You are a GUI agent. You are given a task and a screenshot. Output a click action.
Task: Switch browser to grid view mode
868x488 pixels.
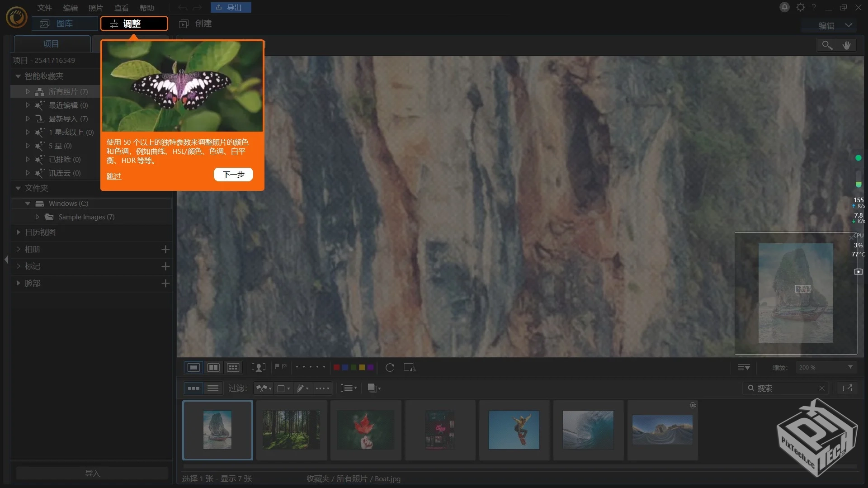pyautogui.click(x=233, y=367)
